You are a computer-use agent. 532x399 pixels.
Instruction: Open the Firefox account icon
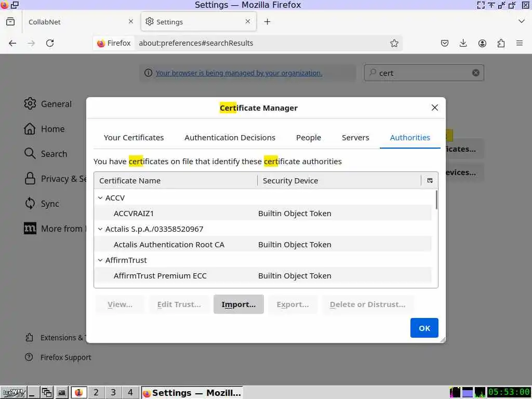click(x=482, y=43)
